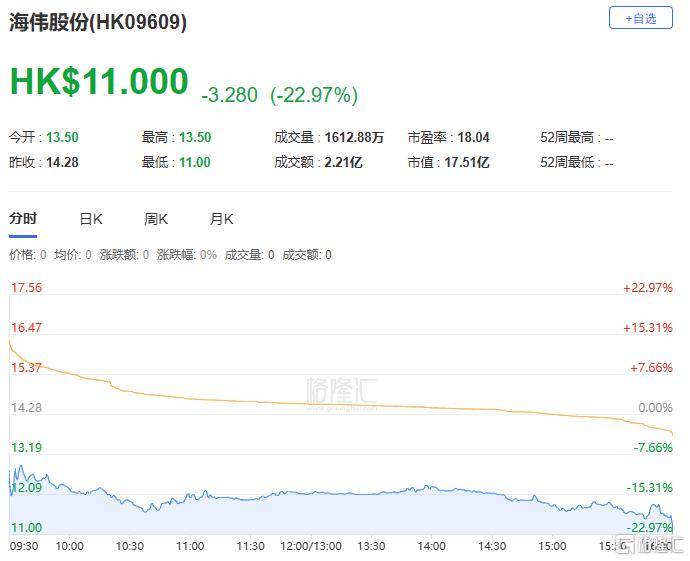Click 成交额: 0 chart readout

(x=307, y=255)
